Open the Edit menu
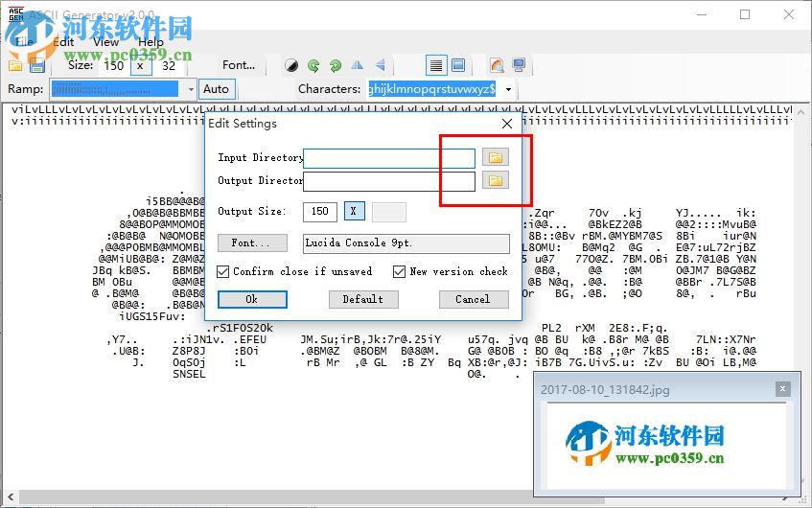This screenshot has width=812, height=508. pos(63,42)
